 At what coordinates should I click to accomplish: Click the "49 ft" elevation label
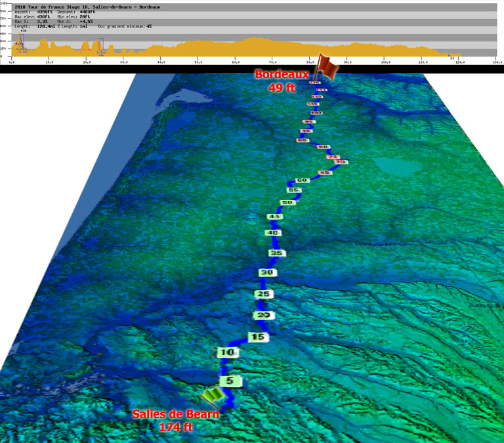282,87
